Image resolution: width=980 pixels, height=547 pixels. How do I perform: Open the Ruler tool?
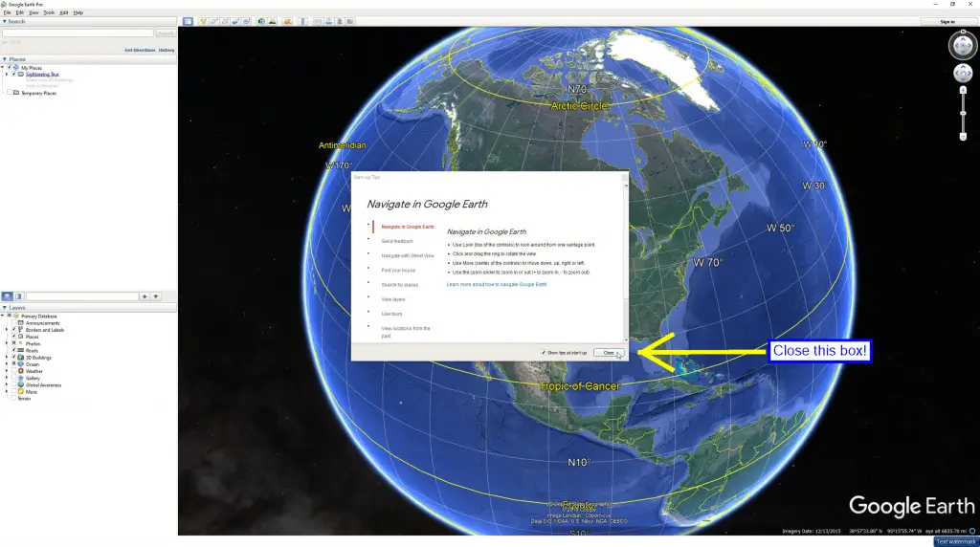point(303,21)
